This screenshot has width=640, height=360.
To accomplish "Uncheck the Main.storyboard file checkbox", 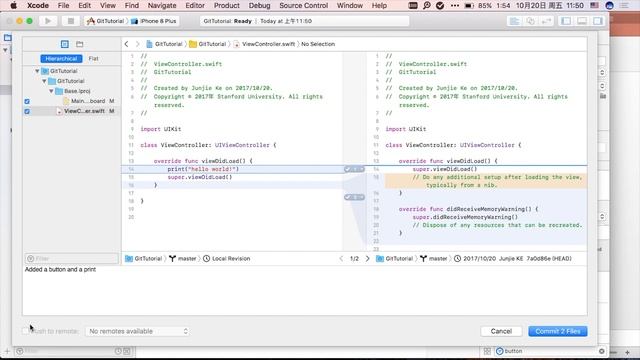I will 27,101.
